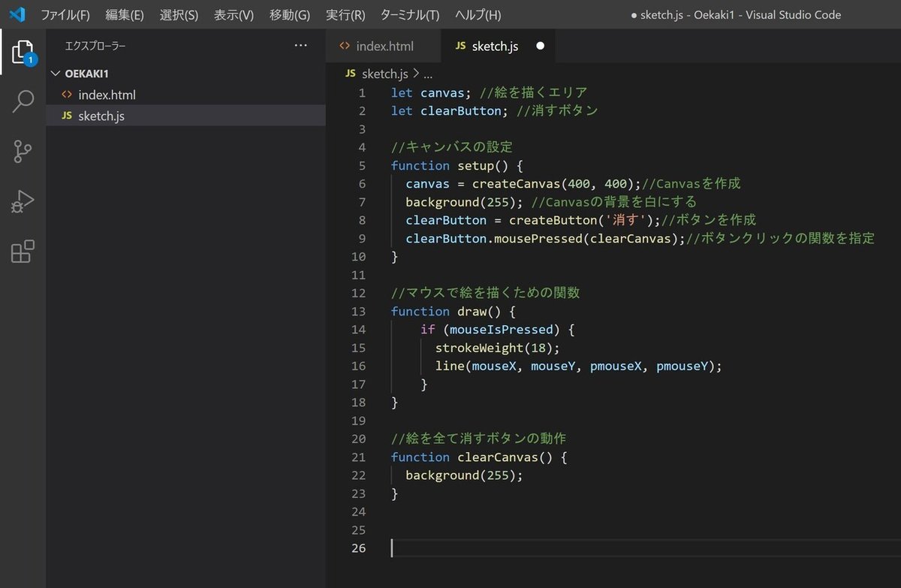Image resolution: width=901 pixels, height=588 pixels.
Task: Open the ヘルプ(H) menu
Action: [x=478, y=15]
